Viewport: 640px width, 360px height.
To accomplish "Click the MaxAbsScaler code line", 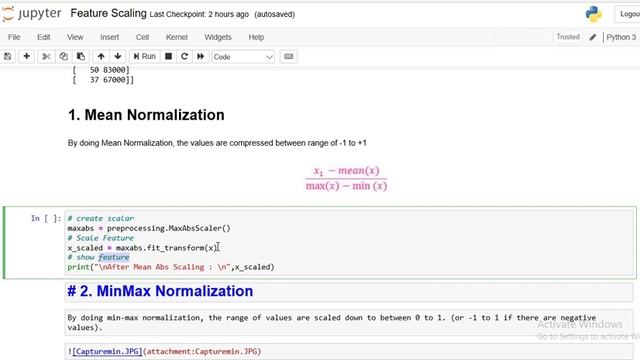I will point(149,228).
